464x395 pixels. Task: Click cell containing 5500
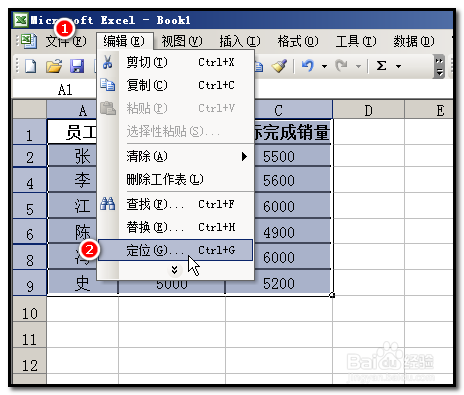coord(293,156)
